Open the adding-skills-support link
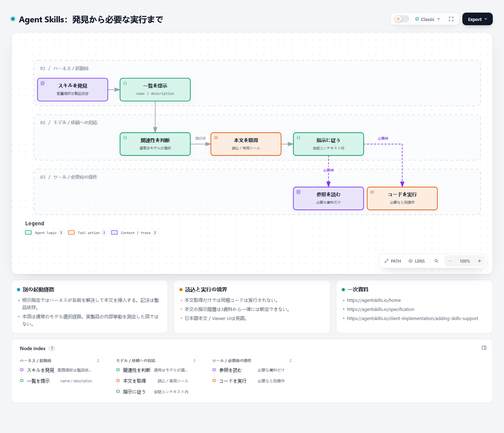Viewport: 504px width, 433px height. [412, 318]
